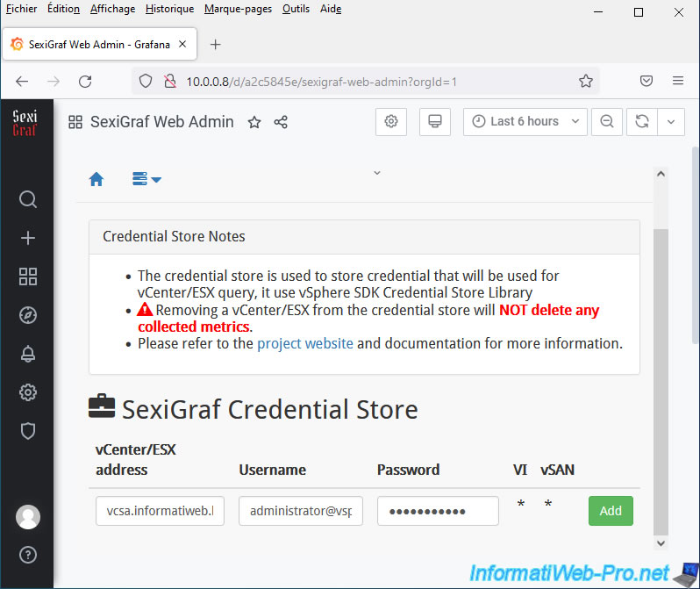The height and width of the screenshot is (589, 700).
Task: Open the Dashboards grid icon in sidebar
Action: pyautogui.click(x=27, y=277)
